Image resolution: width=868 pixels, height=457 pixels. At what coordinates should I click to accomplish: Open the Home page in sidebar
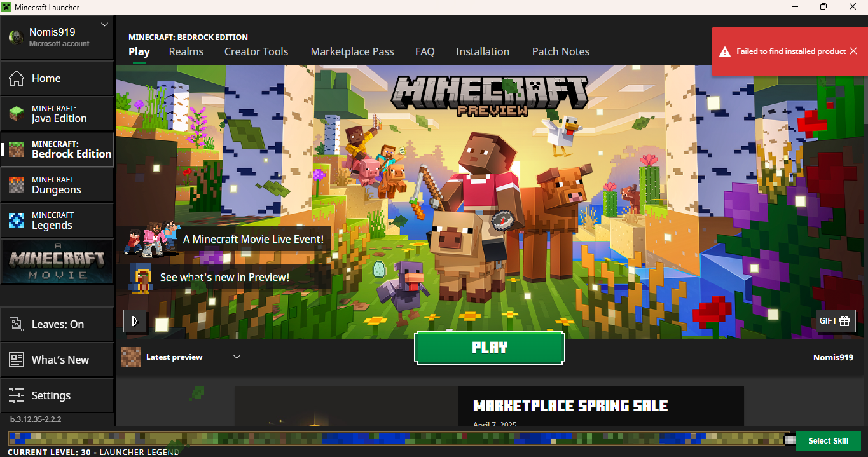(x=57, y=78)
